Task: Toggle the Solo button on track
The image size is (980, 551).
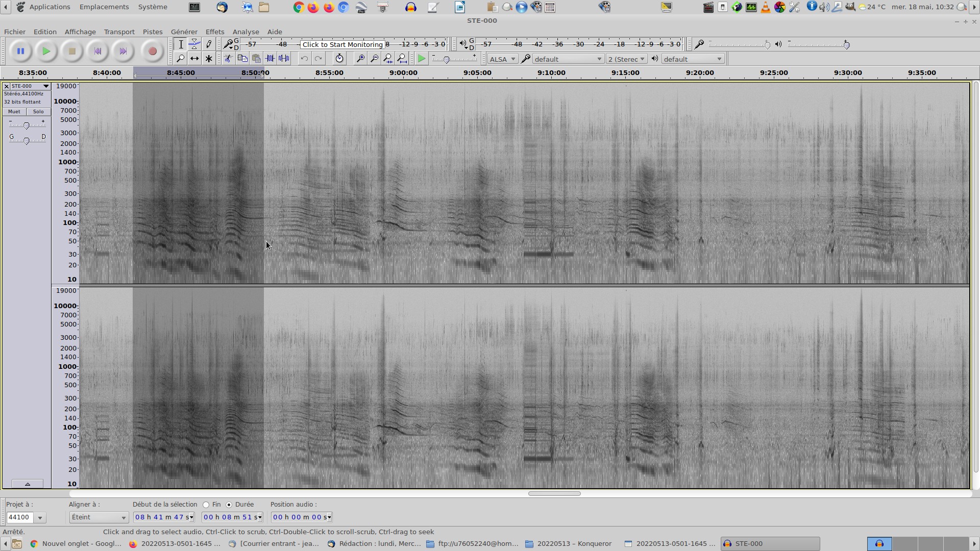Action: click(x=38, y=112)
